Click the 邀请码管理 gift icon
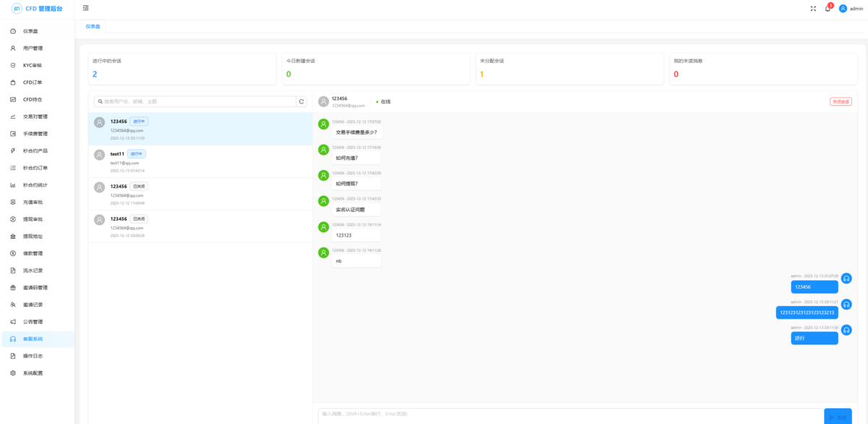 [x=13, y=287]
